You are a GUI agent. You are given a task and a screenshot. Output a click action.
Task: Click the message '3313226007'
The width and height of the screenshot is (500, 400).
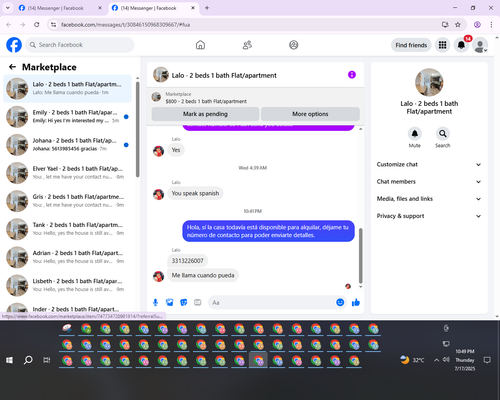click(x=187, y=261)
